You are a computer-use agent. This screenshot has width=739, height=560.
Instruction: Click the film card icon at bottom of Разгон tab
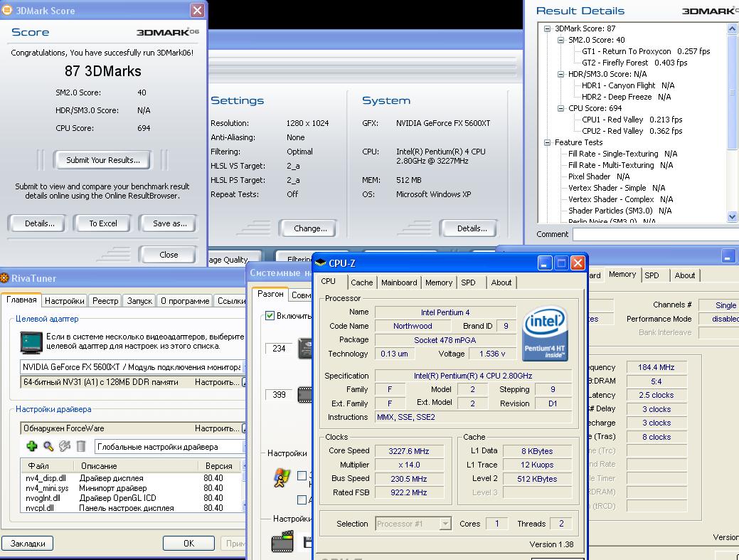pos(282,541)
